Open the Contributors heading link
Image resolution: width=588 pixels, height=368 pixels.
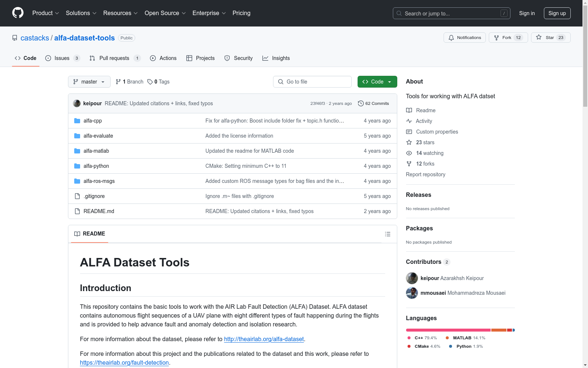coord(428,262)
